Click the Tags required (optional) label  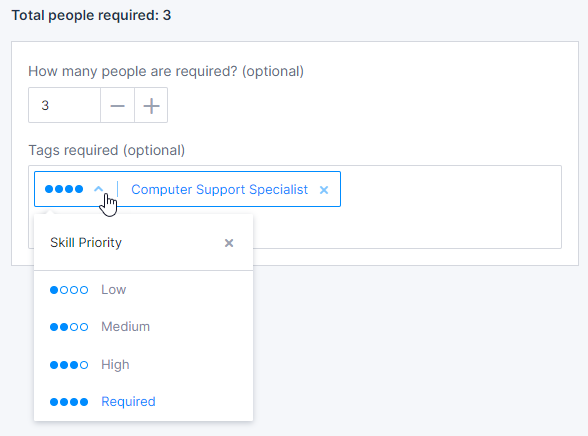click(x=106, y=150)
